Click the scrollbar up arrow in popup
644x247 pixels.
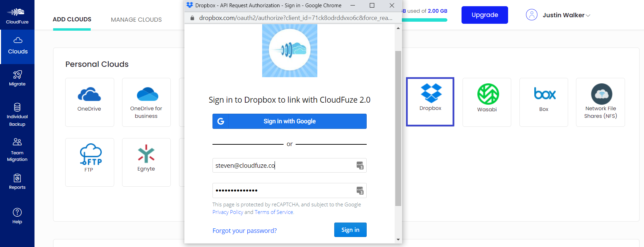coord(398,28)
